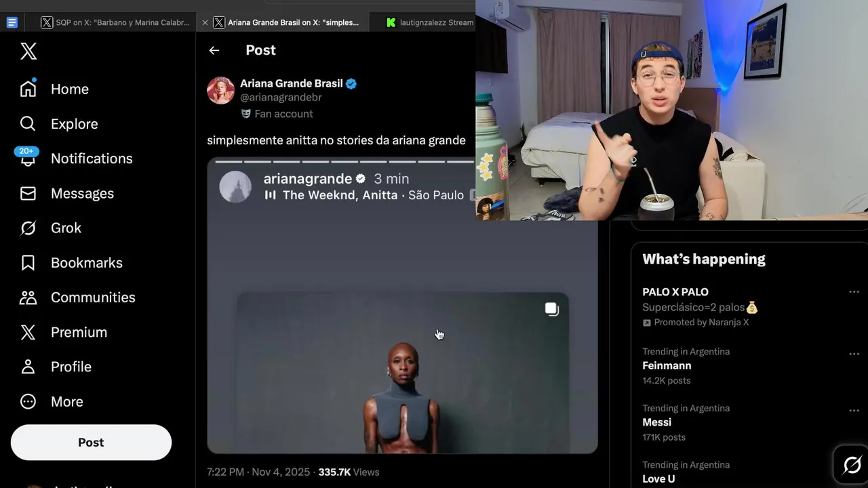Compose a new post with Post button
This screenshot has width=868, height=488.
pos(91,443)
